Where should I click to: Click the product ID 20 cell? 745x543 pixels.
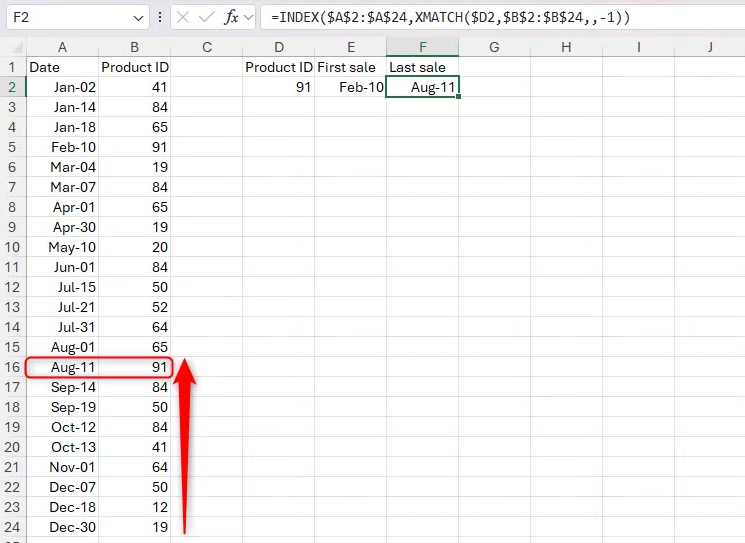pos(134,247)
